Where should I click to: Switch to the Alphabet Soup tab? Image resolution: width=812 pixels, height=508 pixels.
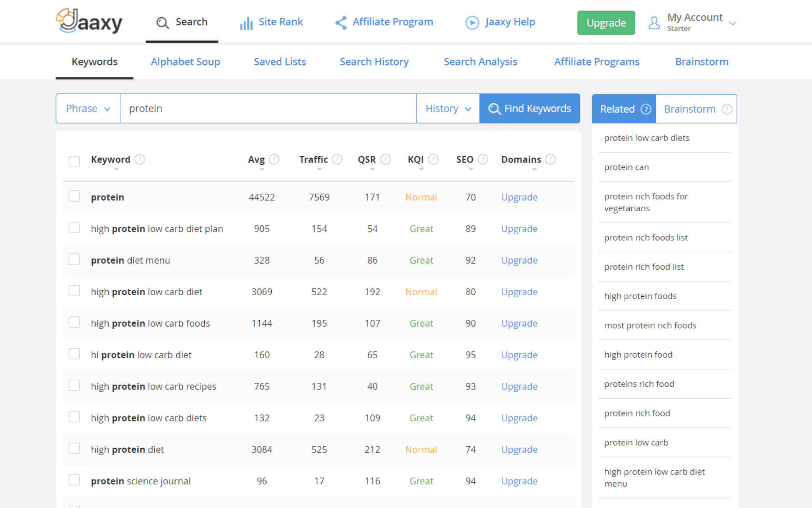tap(185, 62)
